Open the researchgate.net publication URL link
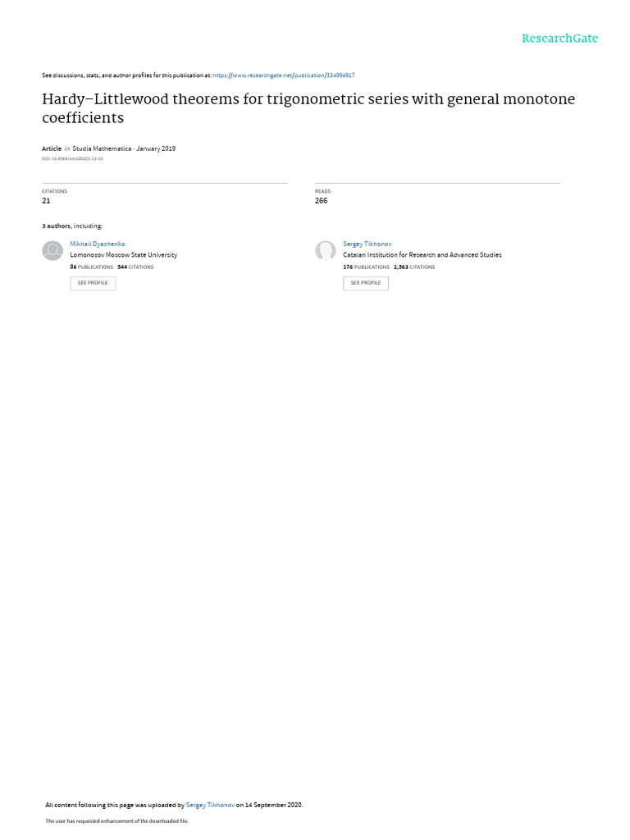Image resolution: width=630 pixels, height=840 pixels. click(283, 75)
